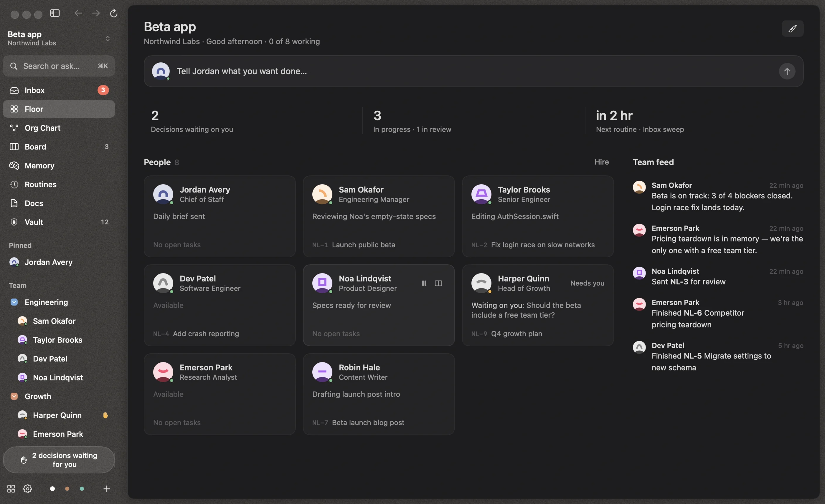This screenshot has height=504, width=825.
Task: Click Needs you on Harper Quinn's card
Action: tap(587, 283)
